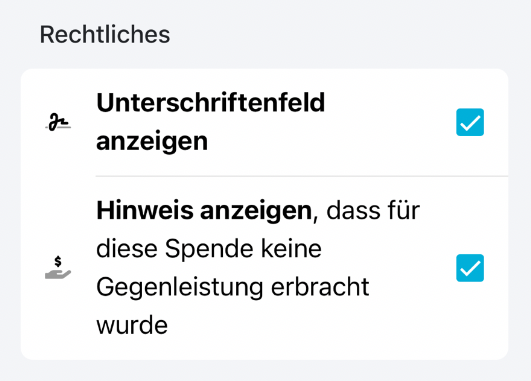Click the Gegenleistung erbracht text line
This screenshot has width=531, height=381.
[233, 288]
